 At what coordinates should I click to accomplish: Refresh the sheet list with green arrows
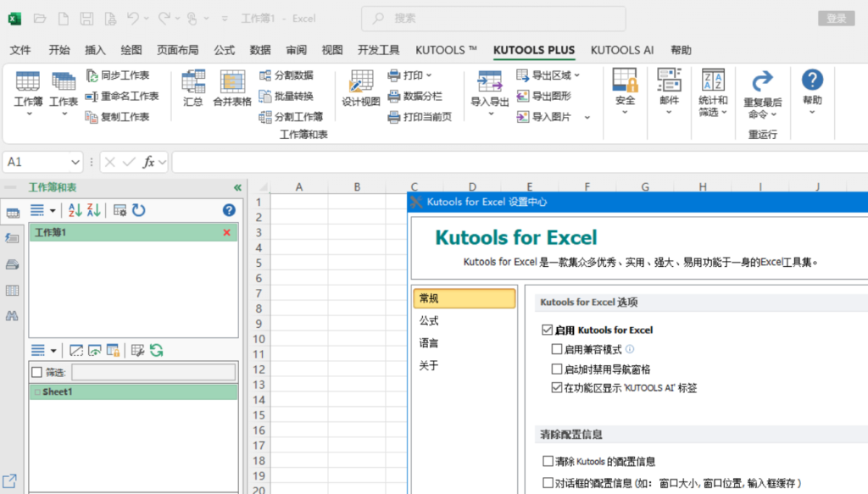[x=157, y=350]
